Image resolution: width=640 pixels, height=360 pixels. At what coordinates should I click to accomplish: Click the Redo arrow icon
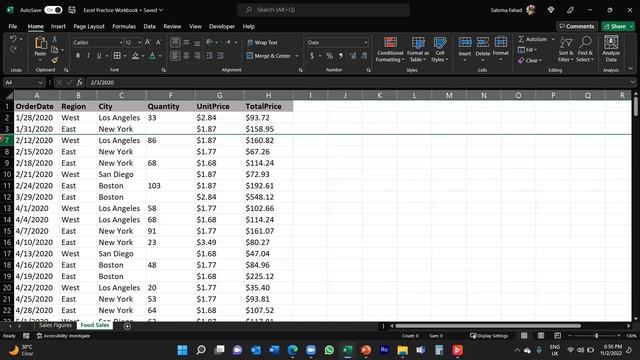(x=13, y=50)
